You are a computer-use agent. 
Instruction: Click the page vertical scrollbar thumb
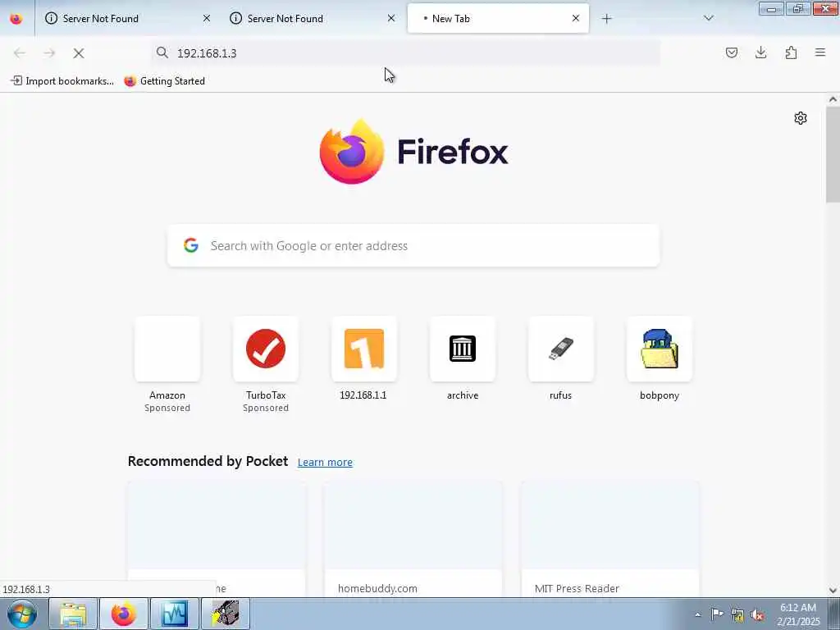pyautogui.click(x=833, y=154)
